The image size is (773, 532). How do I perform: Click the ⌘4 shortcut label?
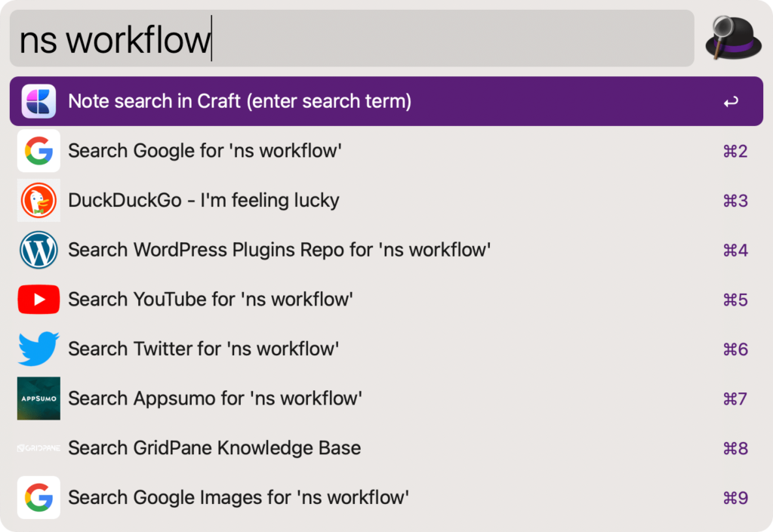pos(735,251)
